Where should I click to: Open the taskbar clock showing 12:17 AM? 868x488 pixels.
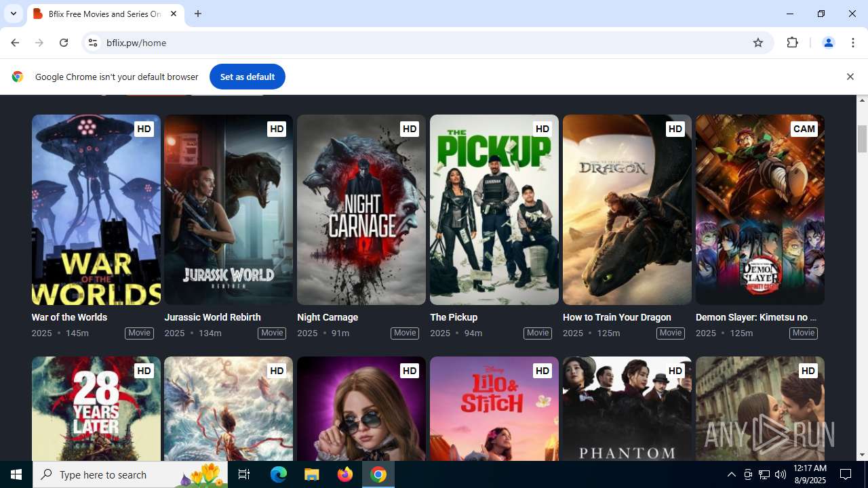coord(810,474)
